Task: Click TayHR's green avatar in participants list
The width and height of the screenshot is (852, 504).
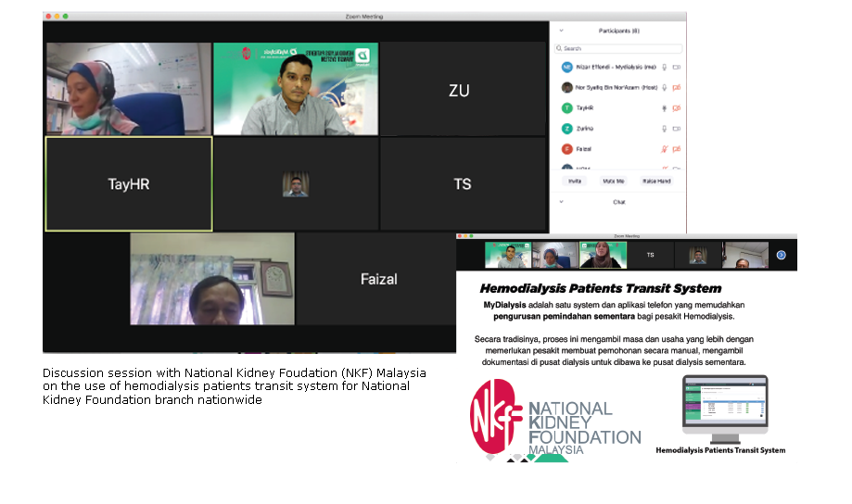Action: [x=566, y=108]
